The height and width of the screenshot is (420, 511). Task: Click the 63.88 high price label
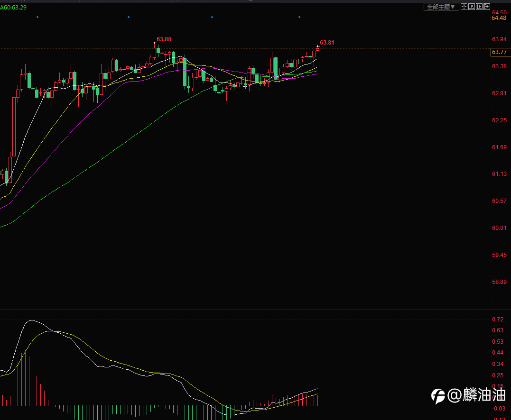coord(164,39)
